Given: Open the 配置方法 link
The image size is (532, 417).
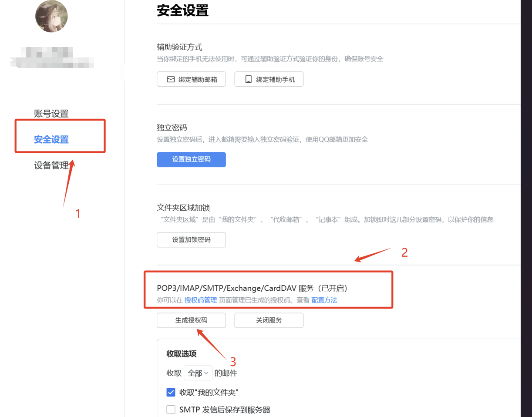Looking at the screenshot, I should coord(324,300).
